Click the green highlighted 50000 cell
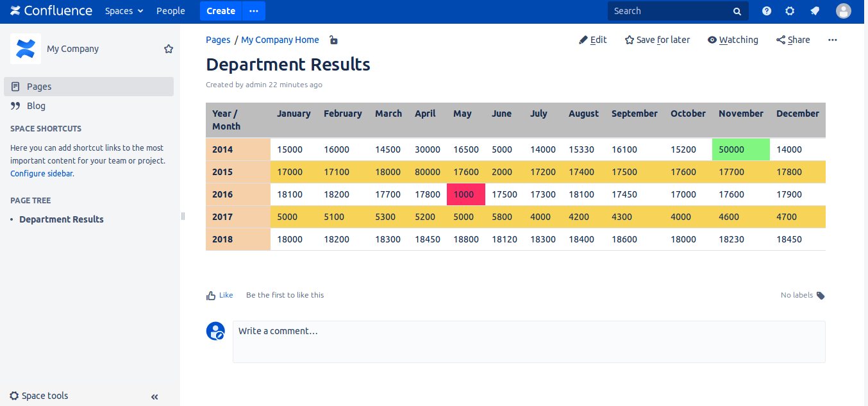 (740, 149)
